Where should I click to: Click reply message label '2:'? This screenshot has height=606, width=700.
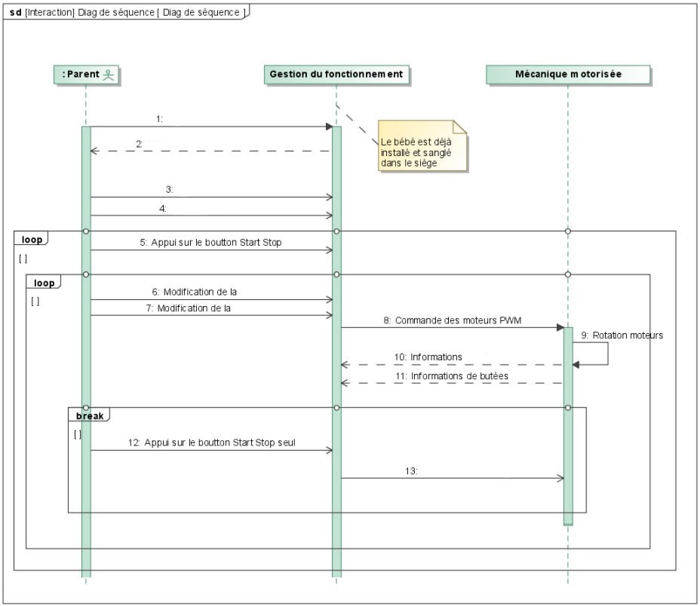(x=140, y=144)
